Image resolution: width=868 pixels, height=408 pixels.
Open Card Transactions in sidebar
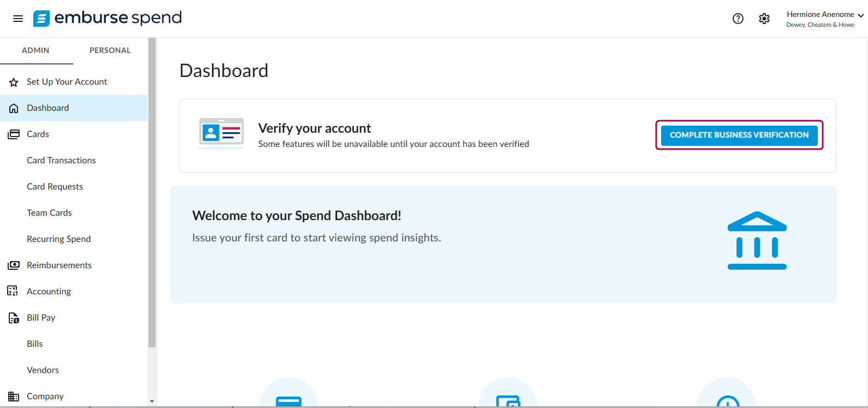pyautogui.click(x=61, y=161)
